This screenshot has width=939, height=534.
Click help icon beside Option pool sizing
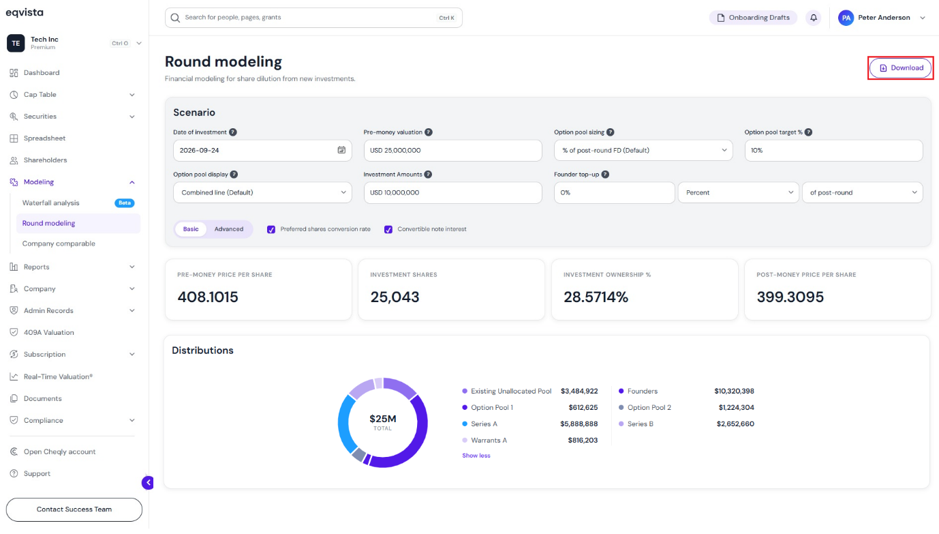coord(610,132)
